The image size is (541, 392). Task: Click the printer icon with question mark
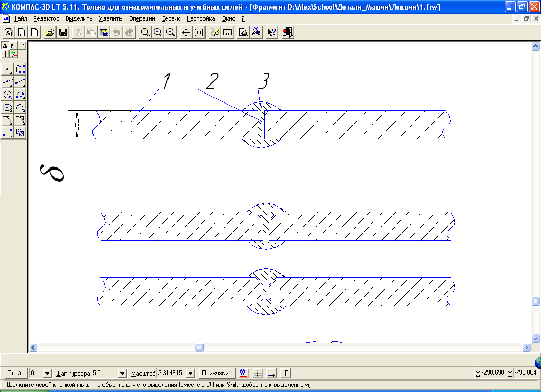(x=256, y=32)
